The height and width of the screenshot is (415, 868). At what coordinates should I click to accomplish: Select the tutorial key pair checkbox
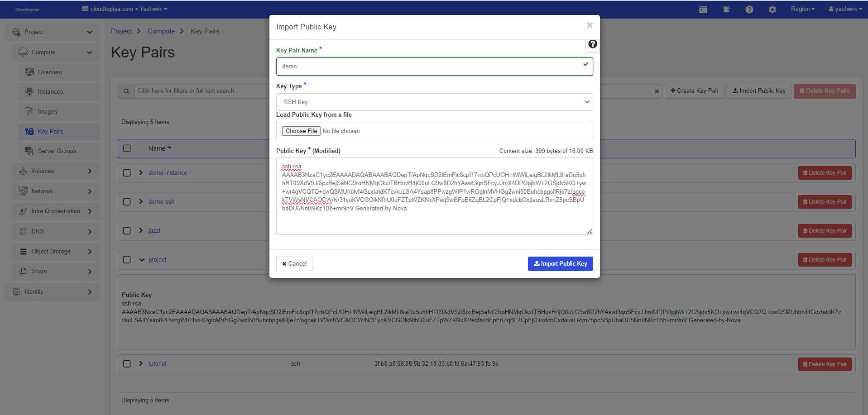(x=127, y=364)
